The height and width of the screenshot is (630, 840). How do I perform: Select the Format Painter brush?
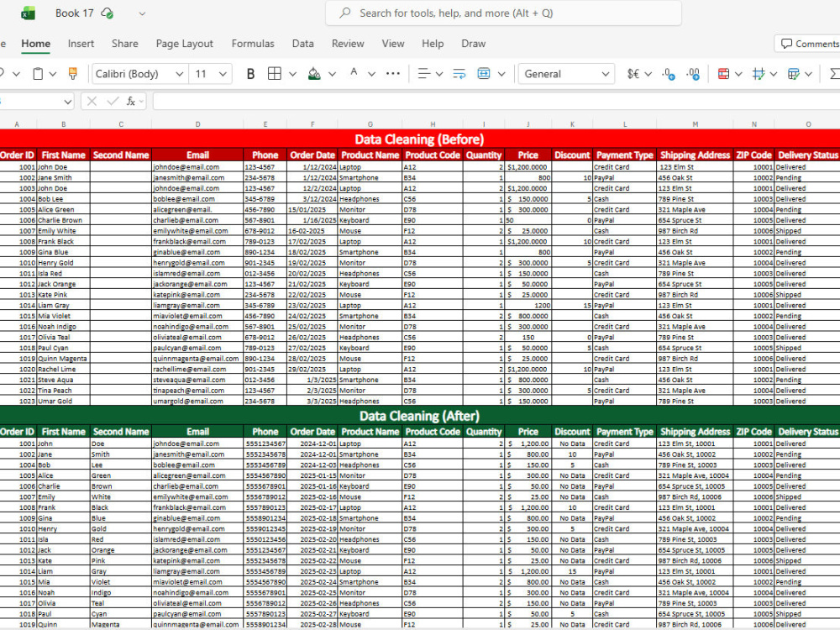click(x=73, y=74)
